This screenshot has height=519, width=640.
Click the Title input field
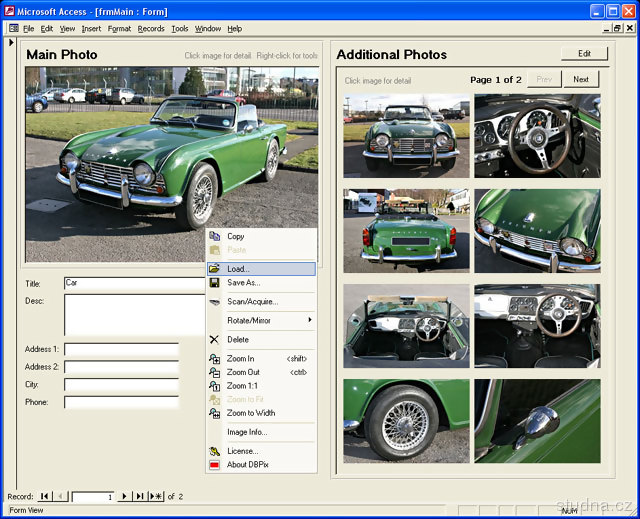[x=134, y=283]
